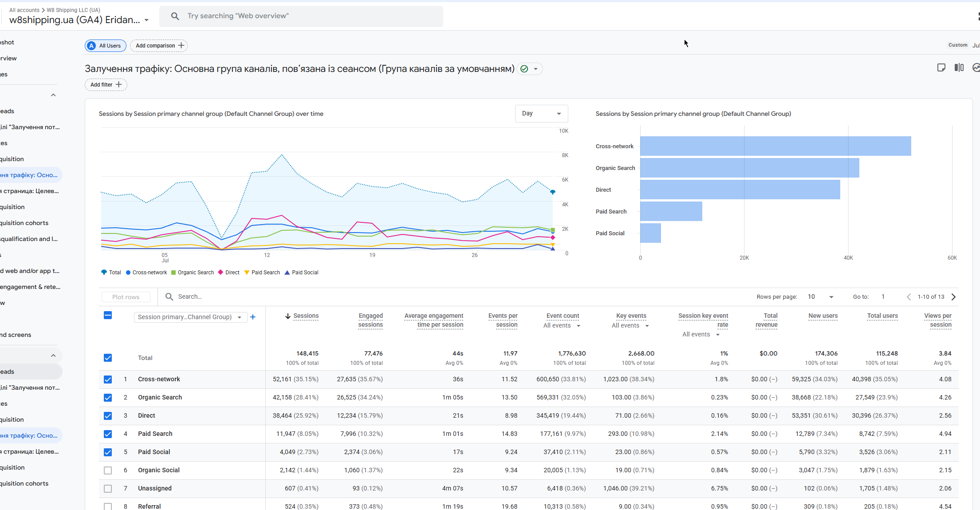Screen dimensions: 980x510
Task: Uncheck the Total row checkbox
Action: 108,358
